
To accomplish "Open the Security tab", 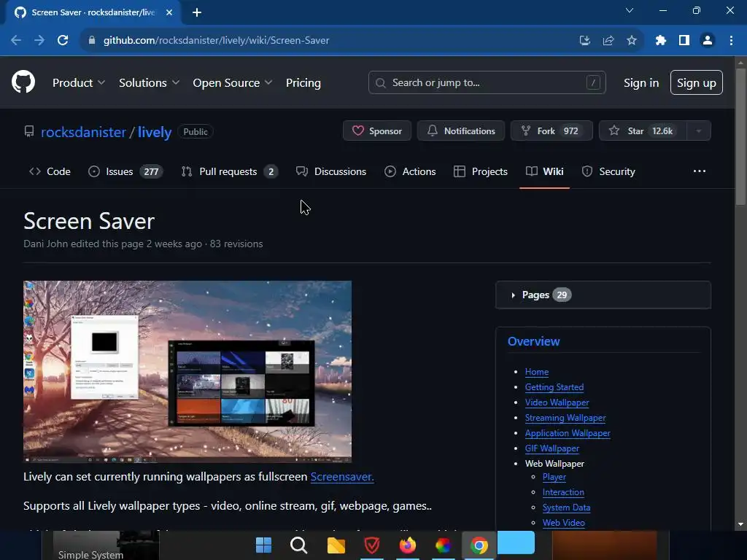I will coord(608,171).
